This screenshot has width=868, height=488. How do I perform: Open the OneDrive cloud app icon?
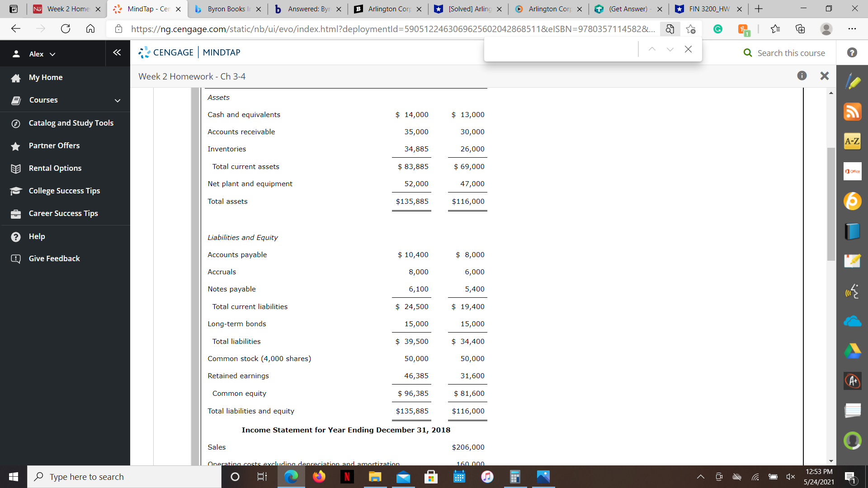tap(853, 321)
